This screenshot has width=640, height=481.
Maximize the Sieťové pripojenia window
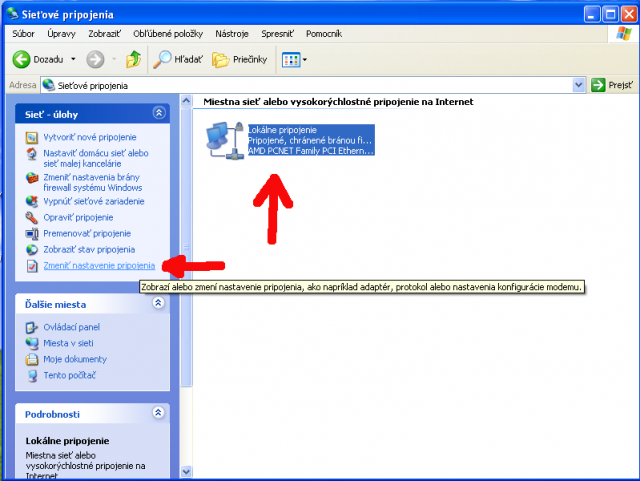pyautogui.click(x=611, y=15)
